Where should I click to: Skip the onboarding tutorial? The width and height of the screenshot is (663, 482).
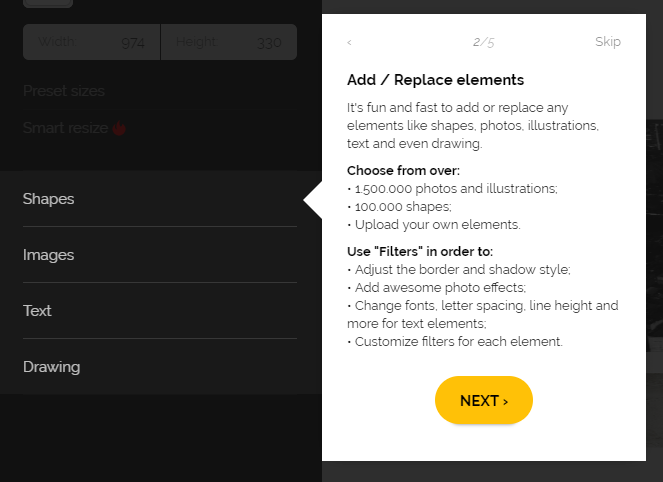608,41
